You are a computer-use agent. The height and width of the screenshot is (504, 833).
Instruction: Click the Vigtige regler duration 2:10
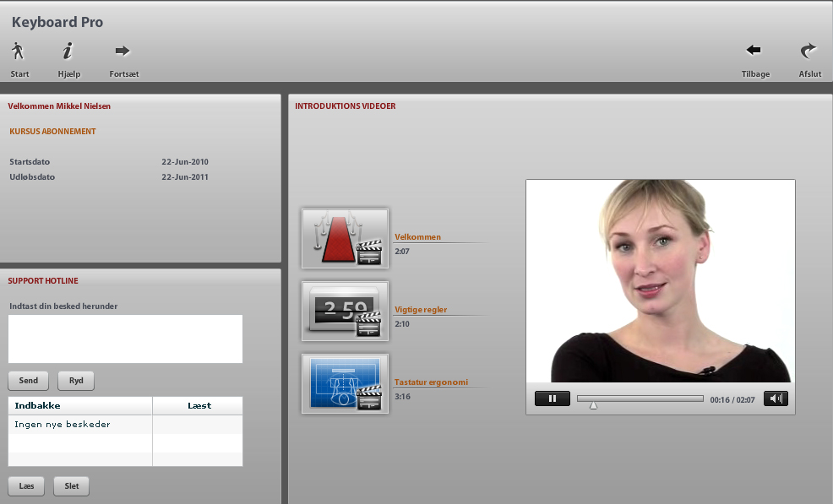[x=401, y=324]
